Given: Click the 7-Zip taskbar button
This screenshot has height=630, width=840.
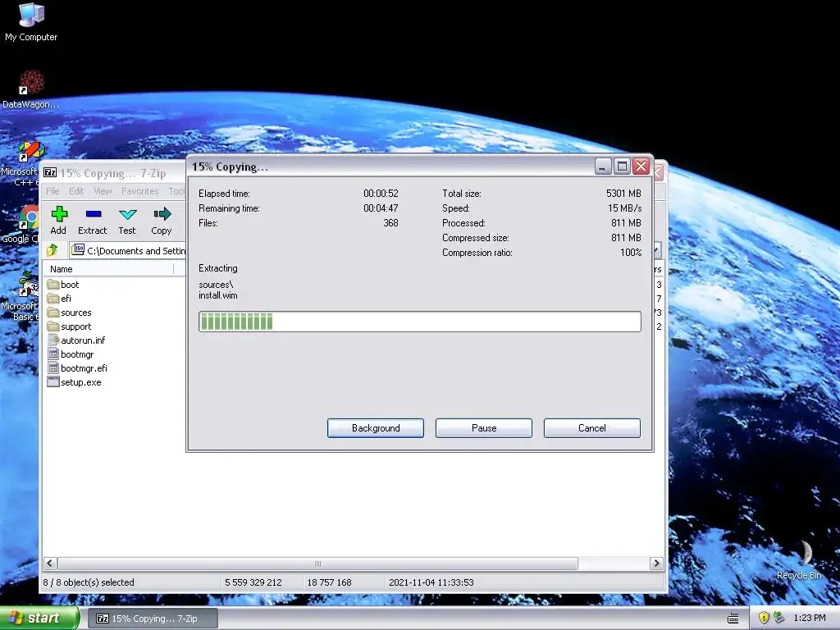Looking at the screenshot, I should click(153, 619).
